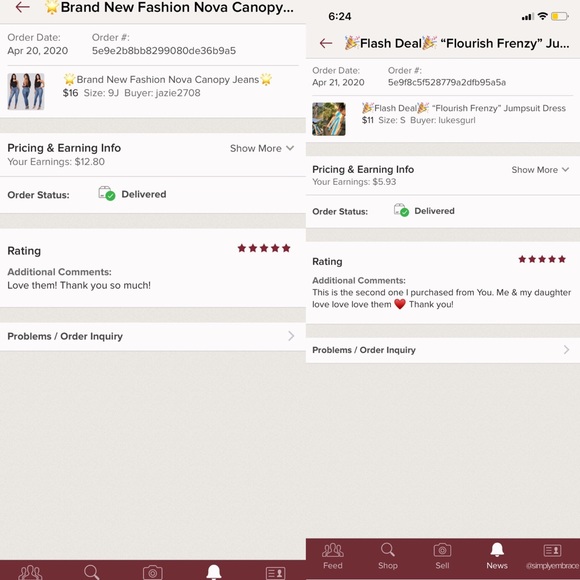Click 'Your Earnings: $5.93' text
The width and height of the screenshot is (580, 580).
[x=354, y=182]
